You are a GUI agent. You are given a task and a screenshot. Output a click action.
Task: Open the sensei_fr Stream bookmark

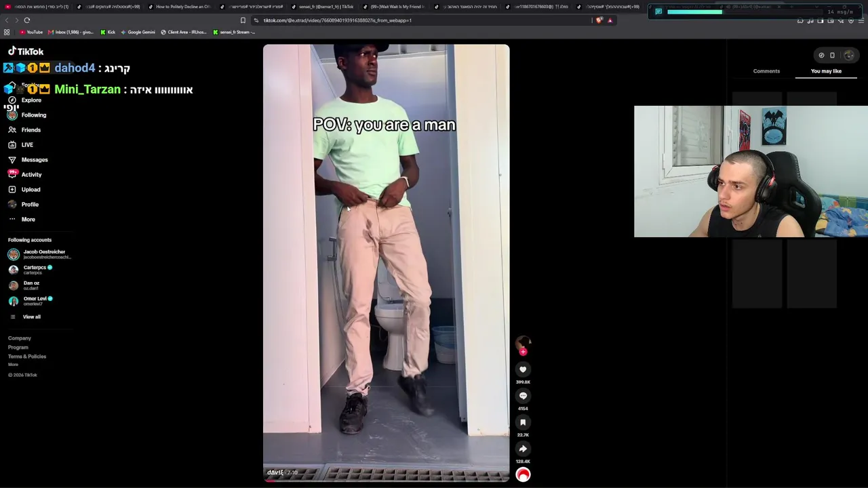click(234, 33)
